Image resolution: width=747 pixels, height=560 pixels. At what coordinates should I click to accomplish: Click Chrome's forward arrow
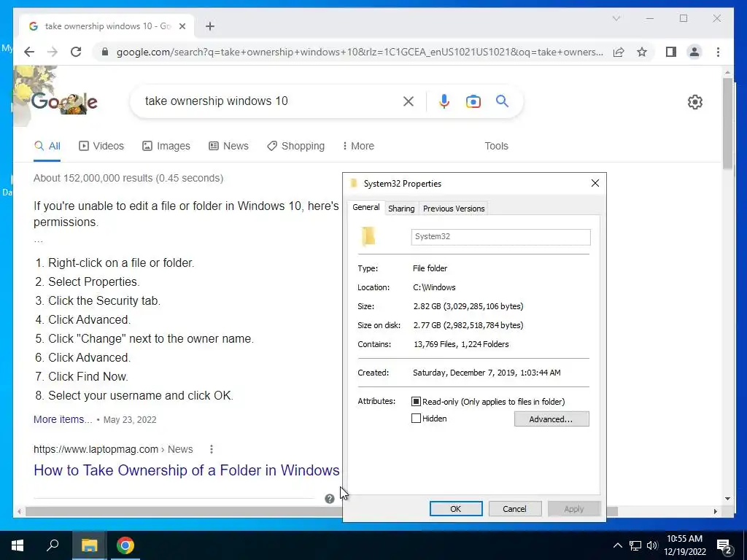[x=53, y=52]
